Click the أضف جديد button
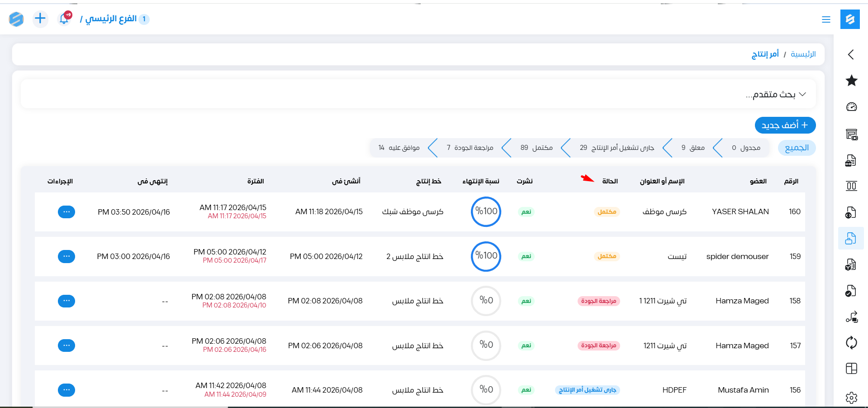Image resolution: width=868 pixels, height=408 pixels. (x=785, y=125)
